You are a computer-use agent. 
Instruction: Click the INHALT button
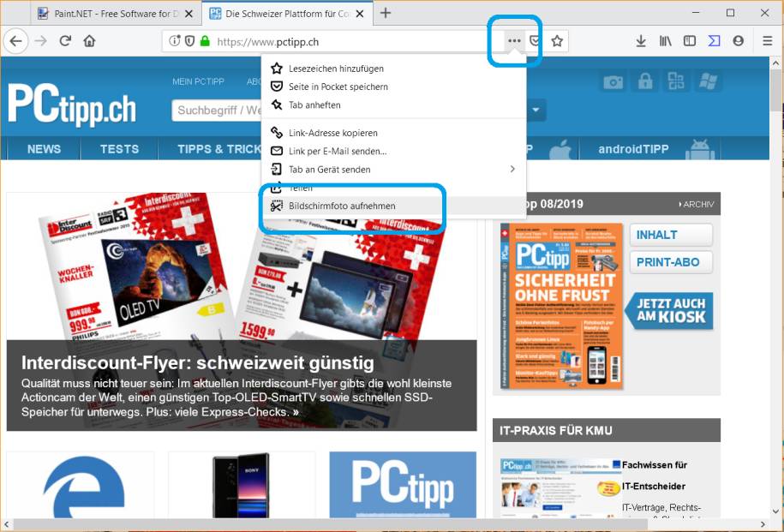tap(671, 235)
